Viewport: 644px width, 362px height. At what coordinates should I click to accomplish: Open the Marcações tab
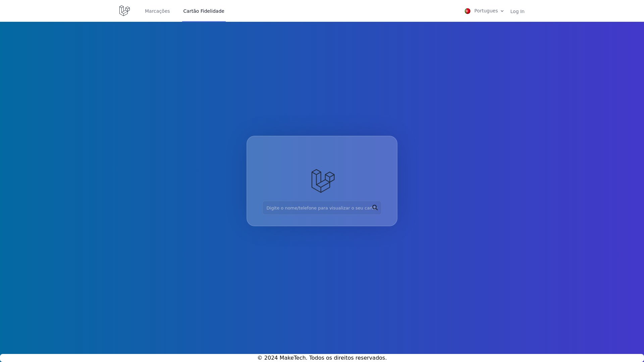(157, 11)
